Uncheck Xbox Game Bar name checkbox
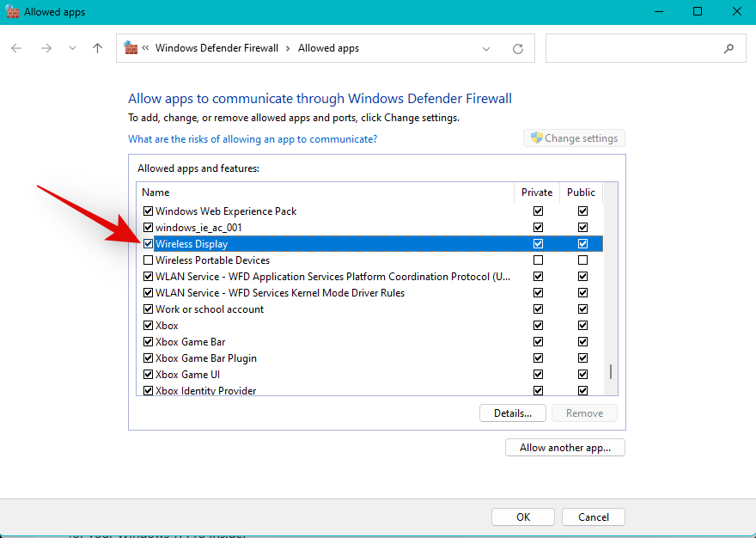 148,341
